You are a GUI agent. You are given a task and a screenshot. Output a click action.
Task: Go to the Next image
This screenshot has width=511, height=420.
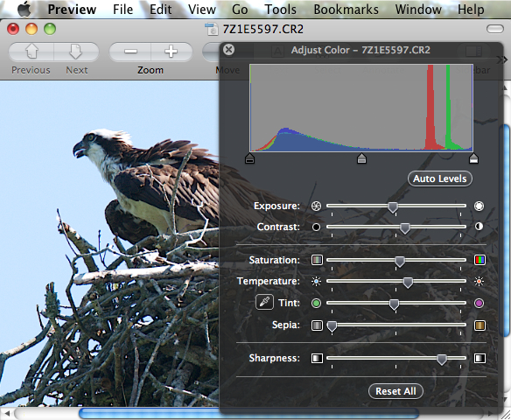tap(76, 52)
